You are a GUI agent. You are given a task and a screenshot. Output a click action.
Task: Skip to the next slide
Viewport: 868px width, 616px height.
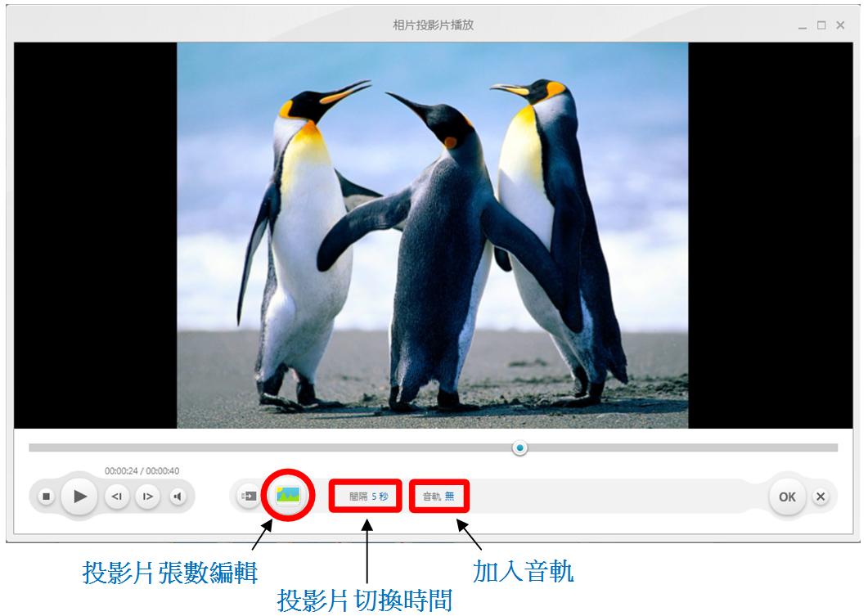(x=147, y=497)
